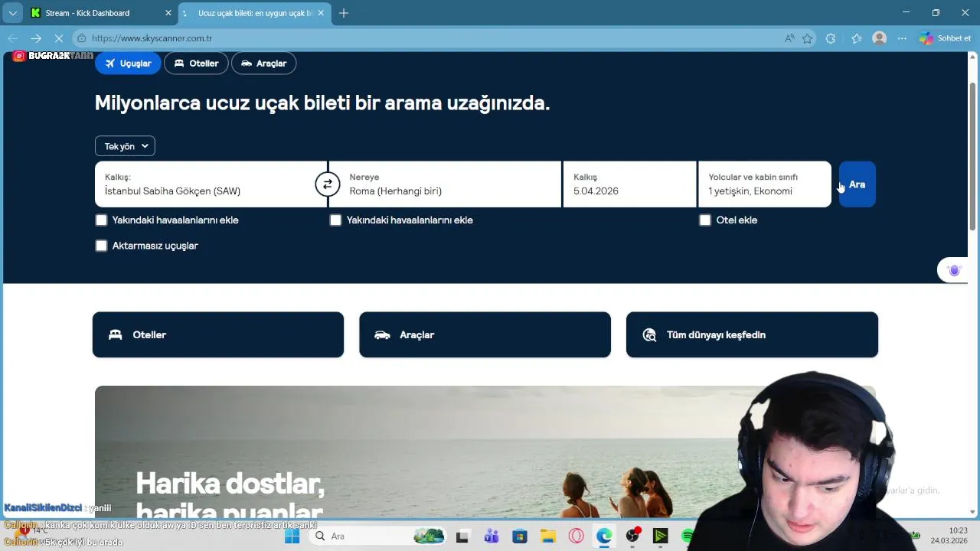Viewport: 980px width, 551px height.
Task: Open the green play app taskbar icon
Action: click(x=661, y=536)
